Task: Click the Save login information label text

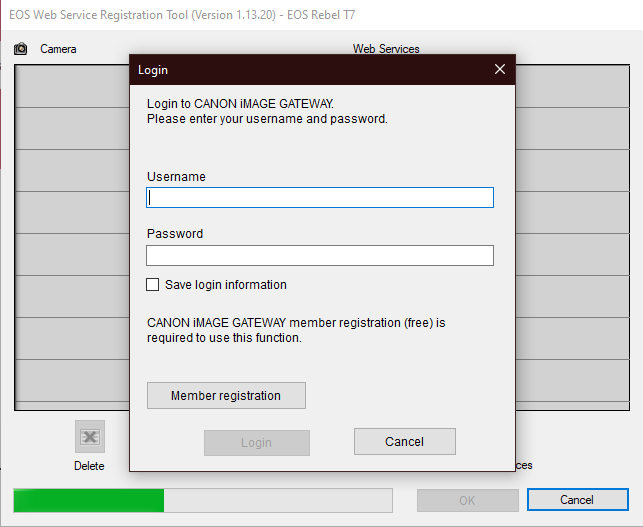Action: point(226,285)
